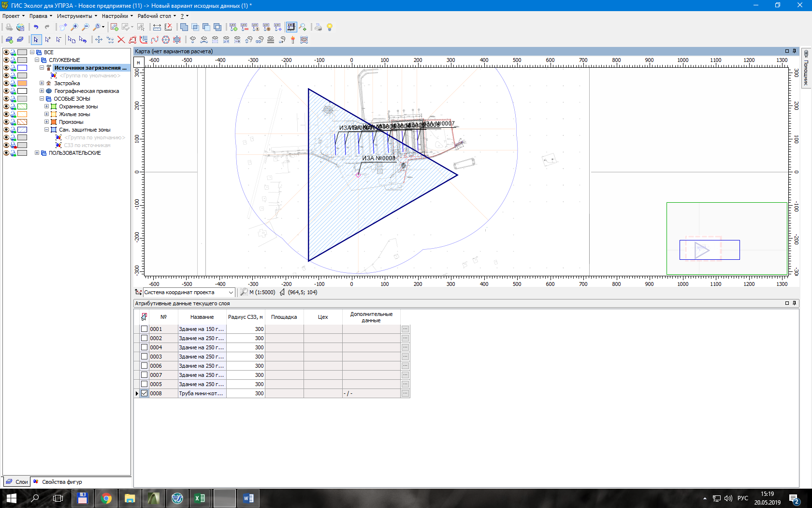
Task: Hide the Застройка layer with eye icon
Action: [x=6, y=83]
